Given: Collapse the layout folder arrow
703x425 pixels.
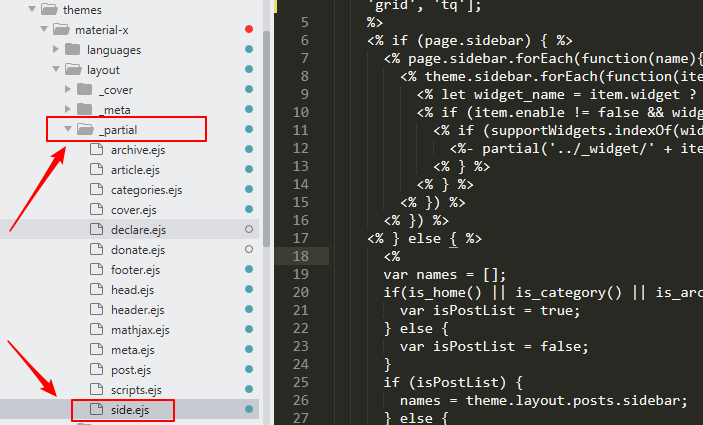Looking at the screenshot, I should click(56, 69).
